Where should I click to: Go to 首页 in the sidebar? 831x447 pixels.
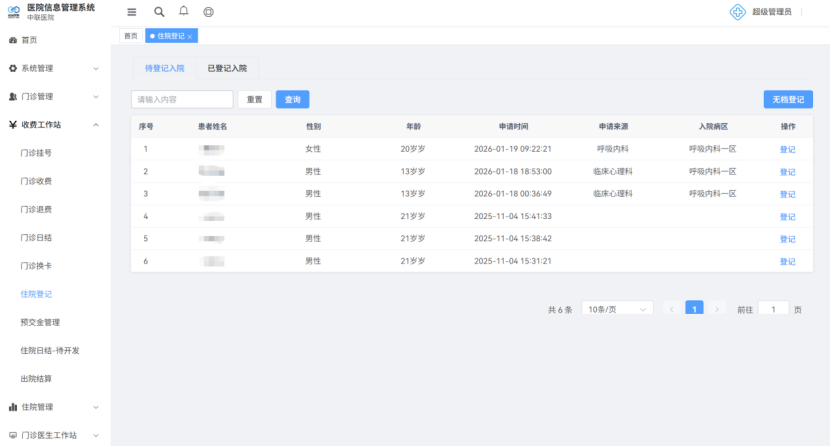coord(29,40)
